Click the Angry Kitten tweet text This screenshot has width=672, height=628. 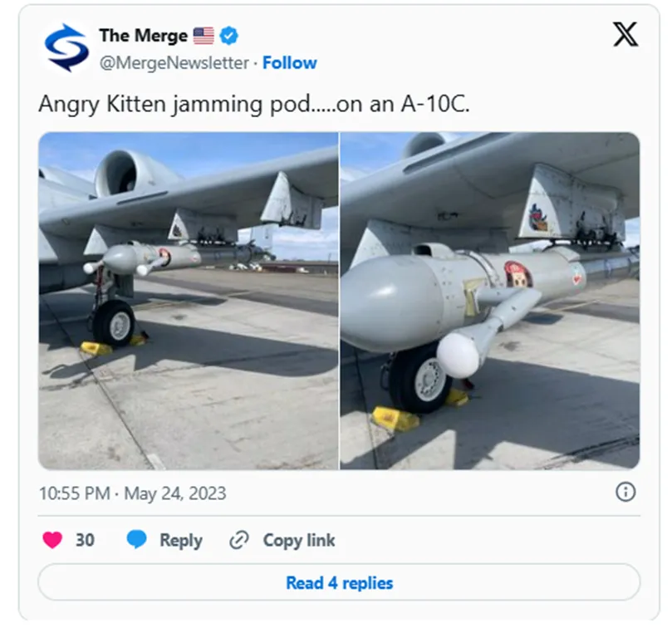254,104
